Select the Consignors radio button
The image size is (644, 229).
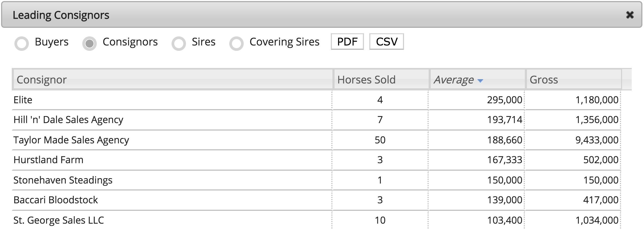(x=90, y=43)
